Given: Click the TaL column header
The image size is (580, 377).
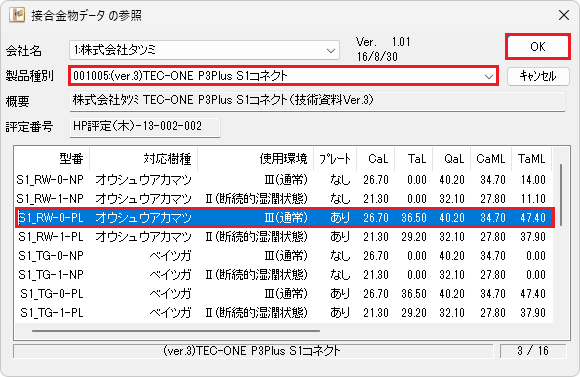Looking at the screenshot, I should (414, 159).
